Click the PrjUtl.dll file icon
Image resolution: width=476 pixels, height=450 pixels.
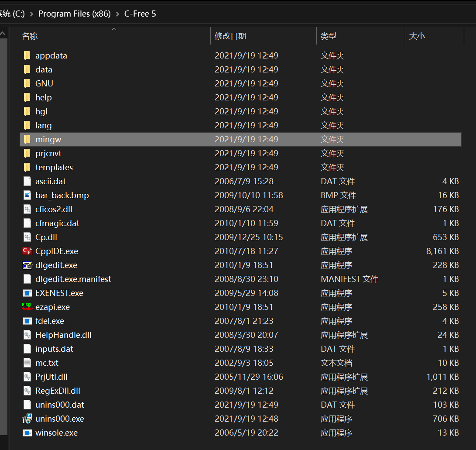[27, 377]
